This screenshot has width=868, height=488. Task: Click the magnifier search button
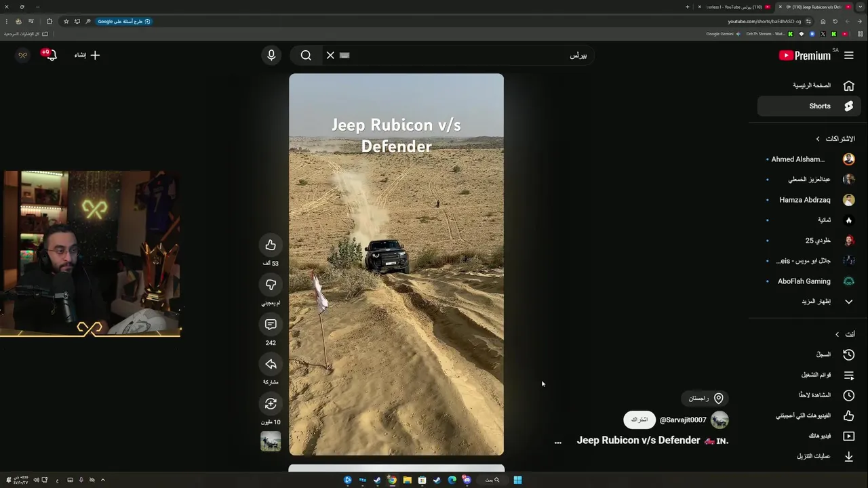coord(306,55)
